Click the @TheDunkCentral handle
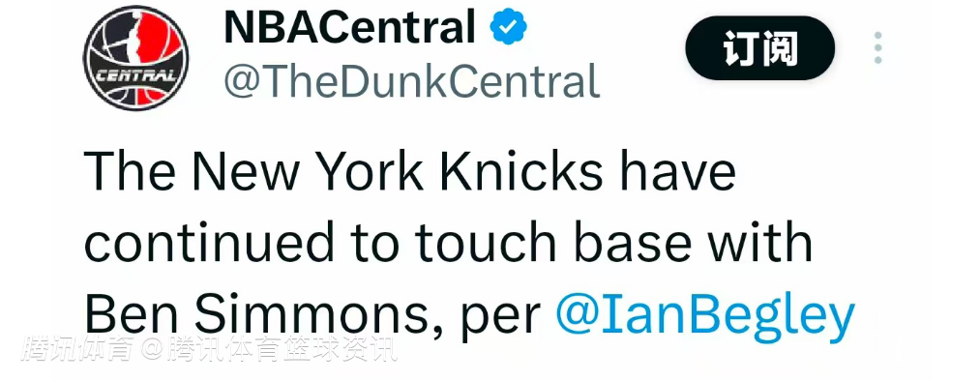 411,82
